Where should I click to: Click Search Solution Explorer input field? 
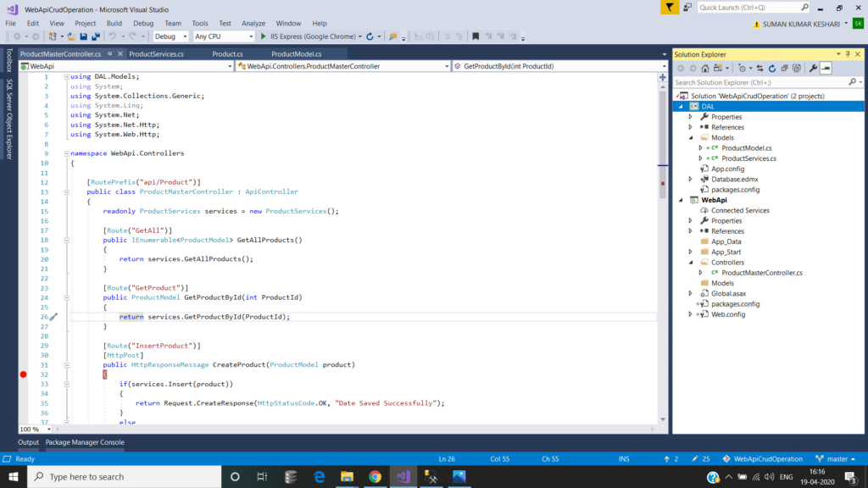(761, 82)
